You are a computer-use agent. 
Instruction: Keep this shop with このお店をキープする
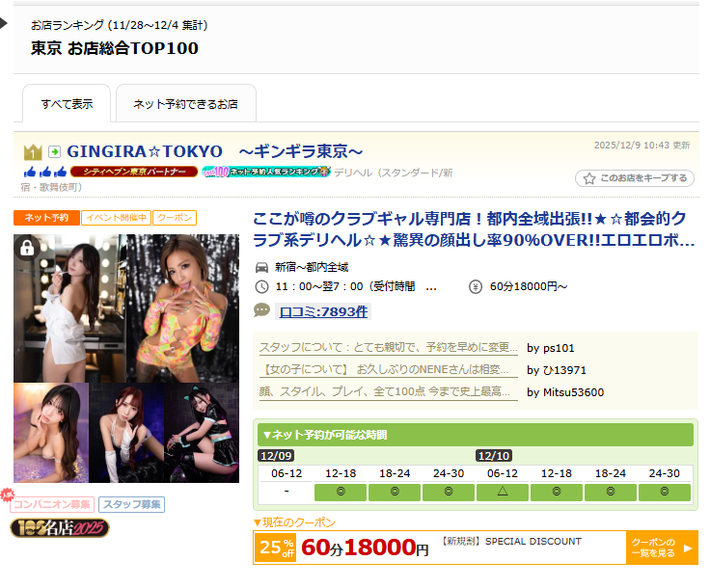[634, 178]
